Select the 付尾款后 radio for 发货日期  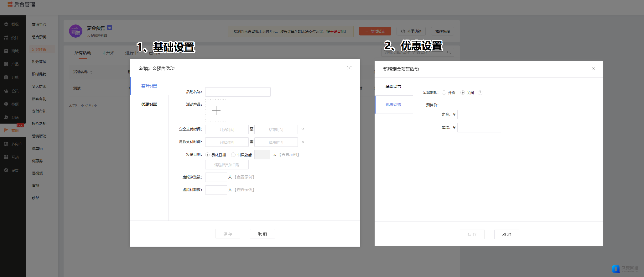point(233,155)
